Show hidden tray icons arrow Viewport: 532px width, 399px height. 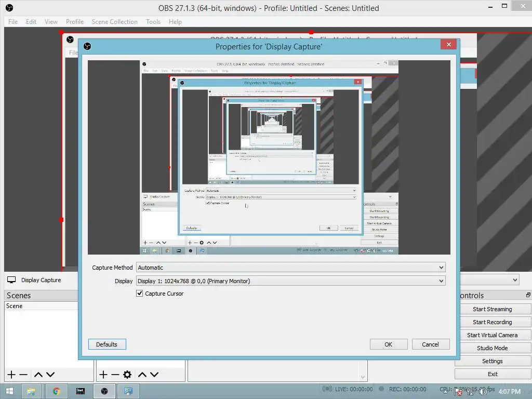pyautogui.click(x=445, y=392)
